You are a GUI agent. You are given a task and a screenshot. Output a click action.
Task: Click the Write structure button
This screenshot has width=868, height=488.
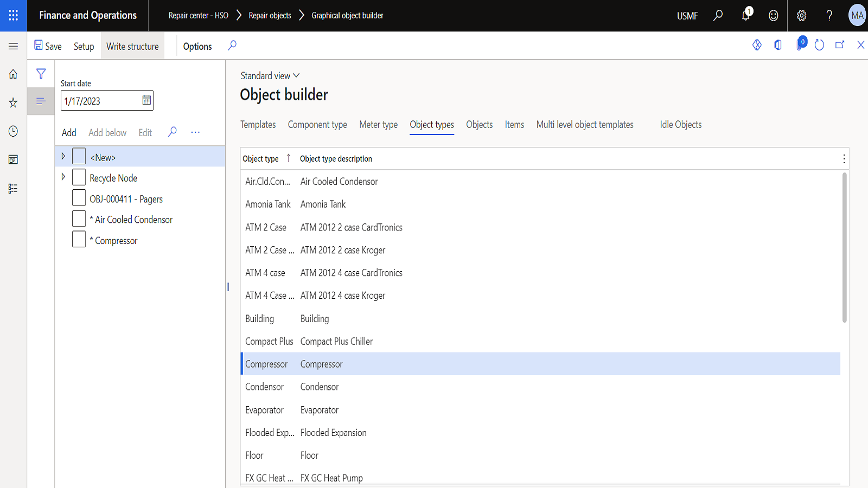(132, 46)
